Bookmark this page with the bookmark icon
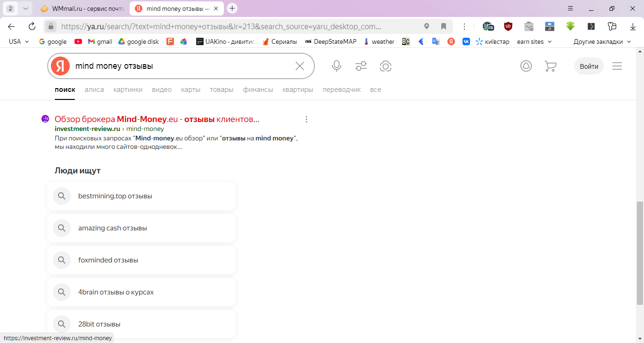 click(x=444, y=26)
